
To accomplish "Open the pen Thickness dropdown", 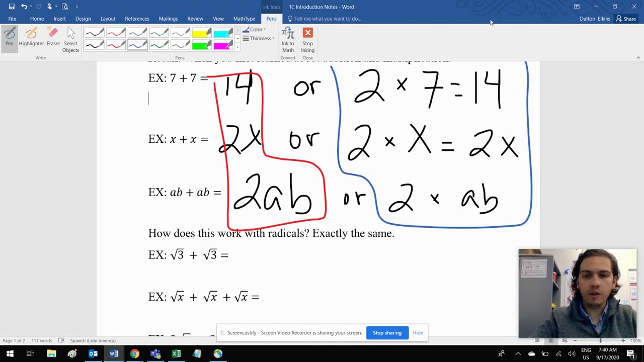I will tap(259, 39).
